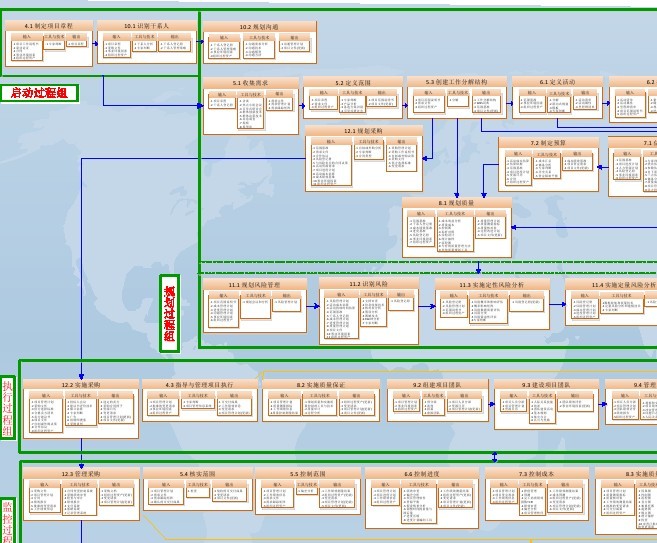The width and height of the screenshot is (657, 543).
Task: Click the 8.2 实施质量保证 process box
Action: 320,400
